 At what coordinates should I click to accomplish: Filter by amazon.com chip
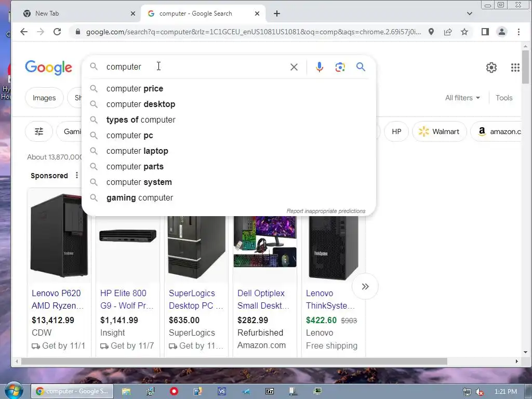point(496,131)
